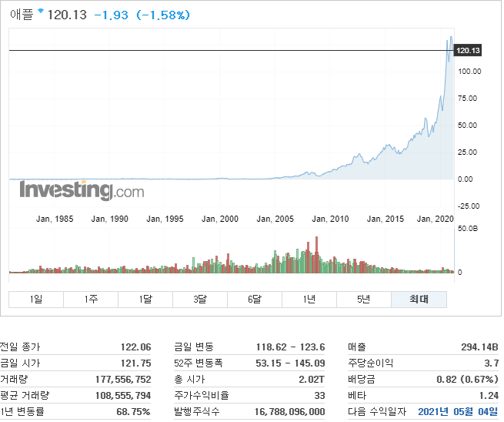Click the 배당금 value 0.82 (0.67%)

click(x=467, y=379)
